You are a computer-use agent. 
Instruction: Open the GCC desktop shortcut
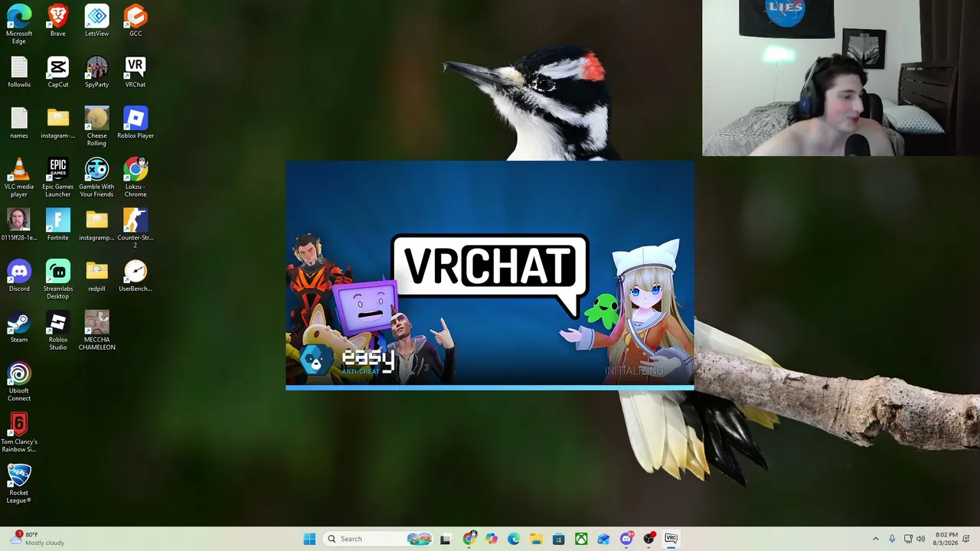pyautogui.click(x=136, y=20)
